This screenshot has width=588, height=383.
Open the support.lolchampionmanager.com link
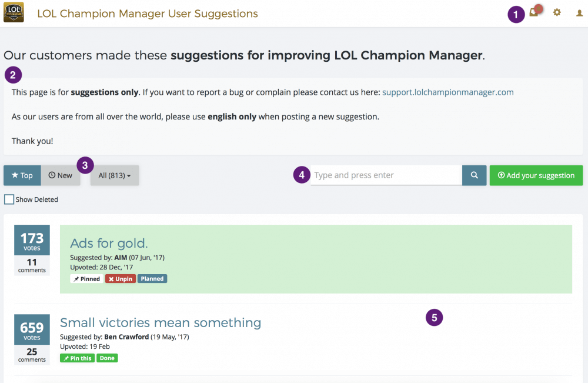point(447,92)
